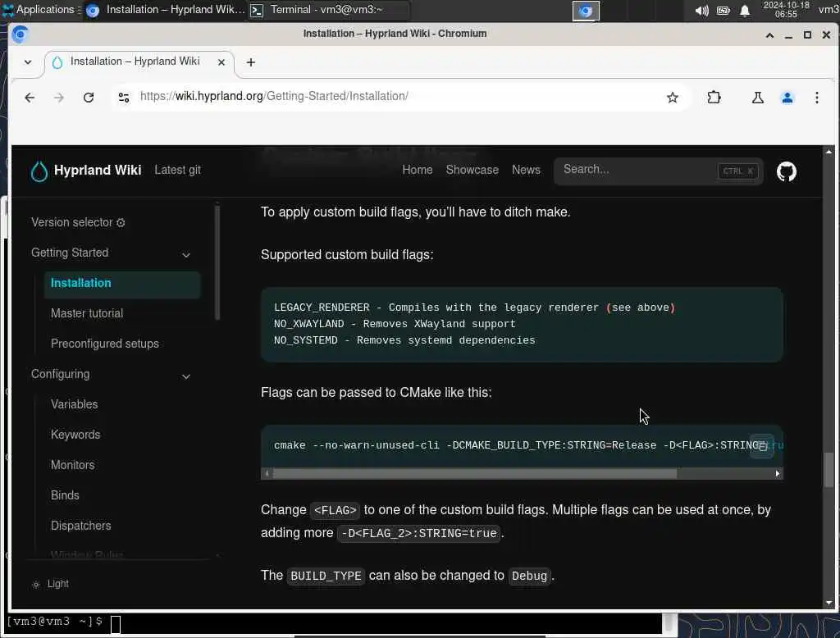The height and width of the screenshot is (638, 840).
Task: Click the address bar URL
Action: pyautogui.click(x=274, y=97)
